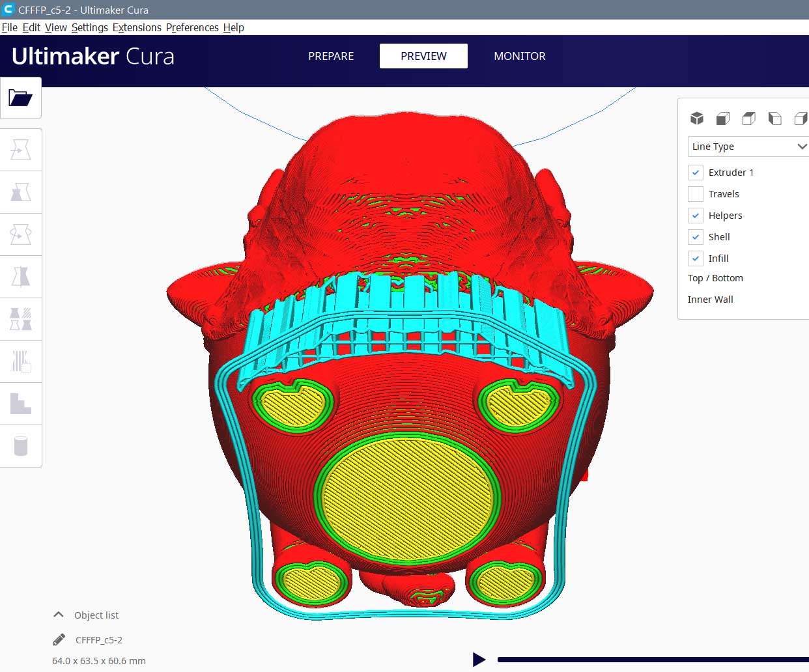
Task: Toggle the Helpers checkbox
Action: (x=696, y=216)
